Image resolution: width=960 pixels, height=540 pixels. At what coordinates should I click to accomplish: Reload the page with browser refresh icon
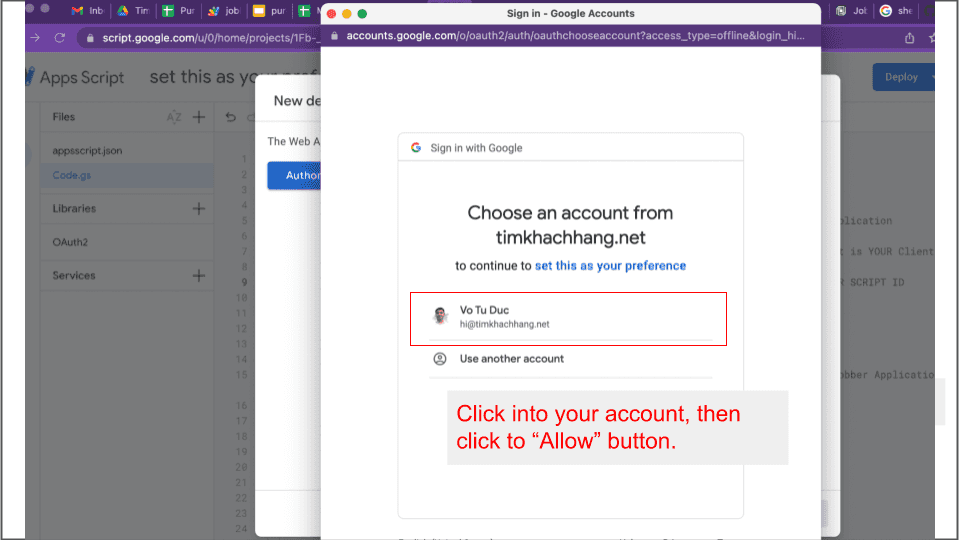[60, 38]
